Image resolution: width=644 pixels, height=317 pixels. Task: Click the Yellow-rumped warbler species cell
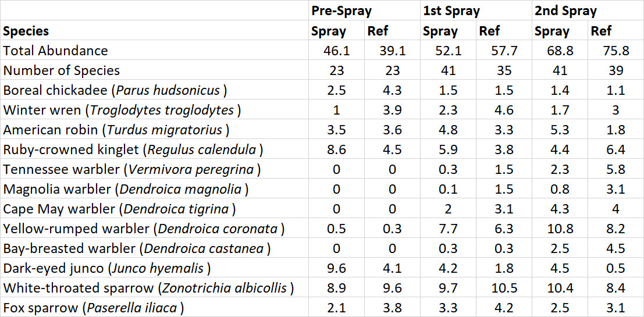pyautogui.click(x=144, y=229)
